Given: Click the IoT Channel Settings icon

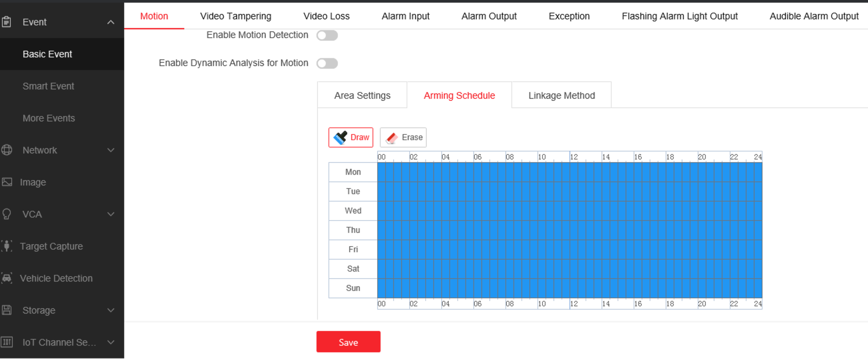Looking at the screenshot, I should [x=7, y=342].
